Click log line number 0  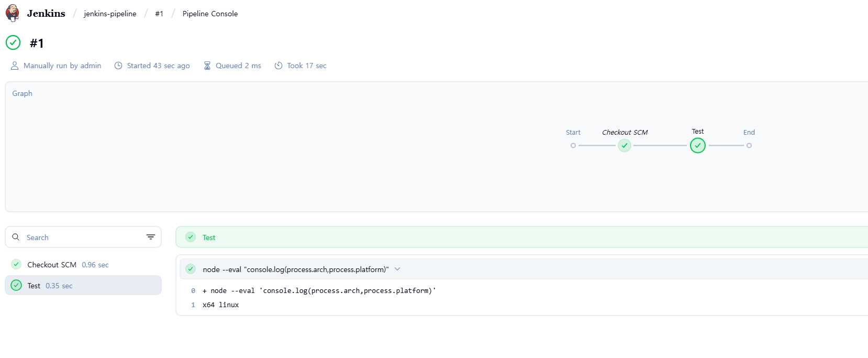click(x=193, y=291)
